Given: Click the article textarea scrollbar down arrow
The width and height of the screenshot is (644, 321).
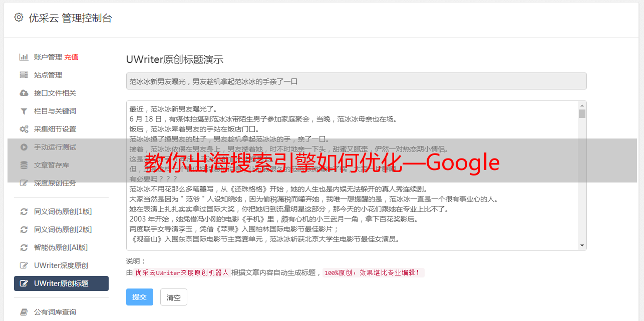Looking at the screenshot, I should 582,245.
